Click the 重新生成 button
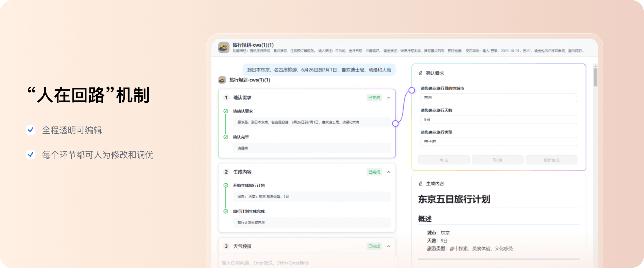The height and width of the screenshot is (268, 644). pyautogui.click(x=551, y=160)
